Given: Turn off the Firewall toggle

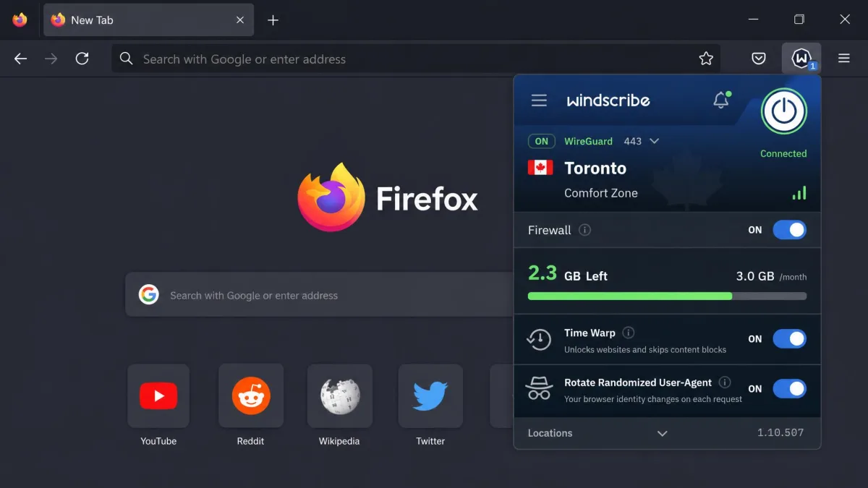Looking at the screenshot, I should (x=789, y=230).
